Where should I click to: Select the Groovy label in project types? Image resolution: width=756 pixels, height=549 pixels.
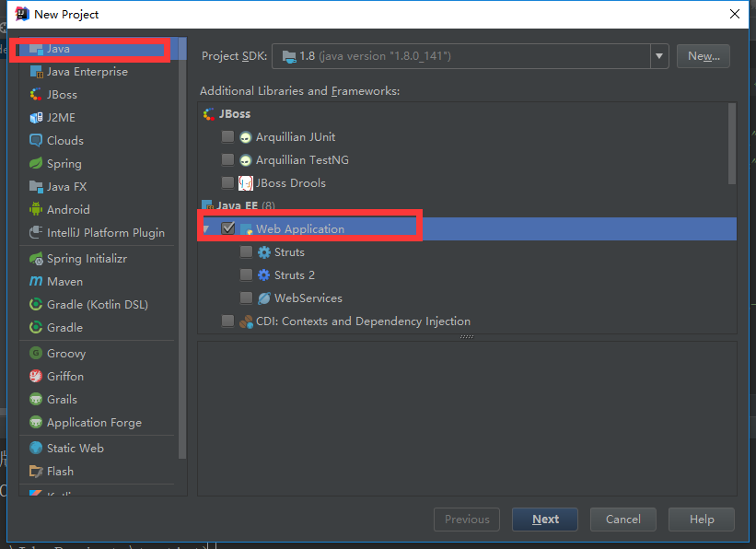(66, 354)
